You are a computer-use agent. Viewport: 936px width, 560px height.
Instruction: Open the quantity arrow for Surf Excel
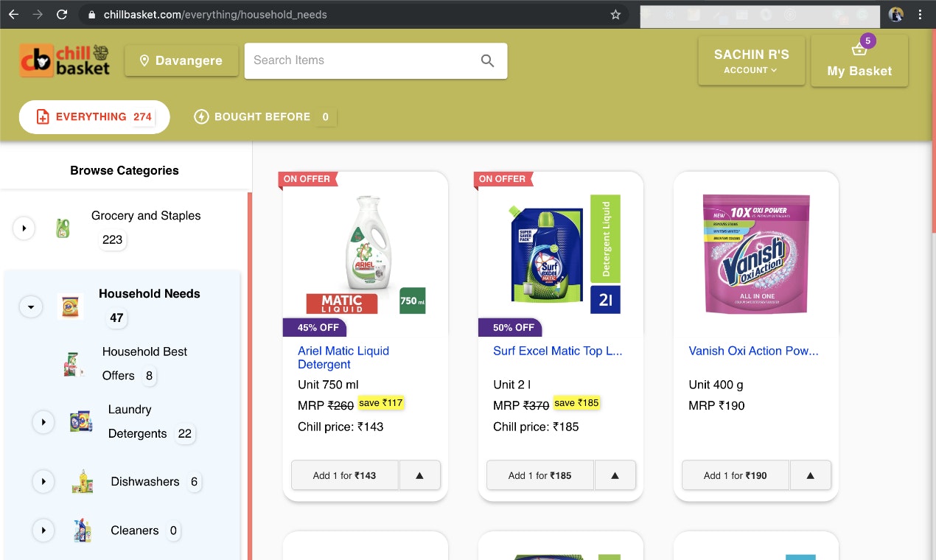[x=615, y=475]
